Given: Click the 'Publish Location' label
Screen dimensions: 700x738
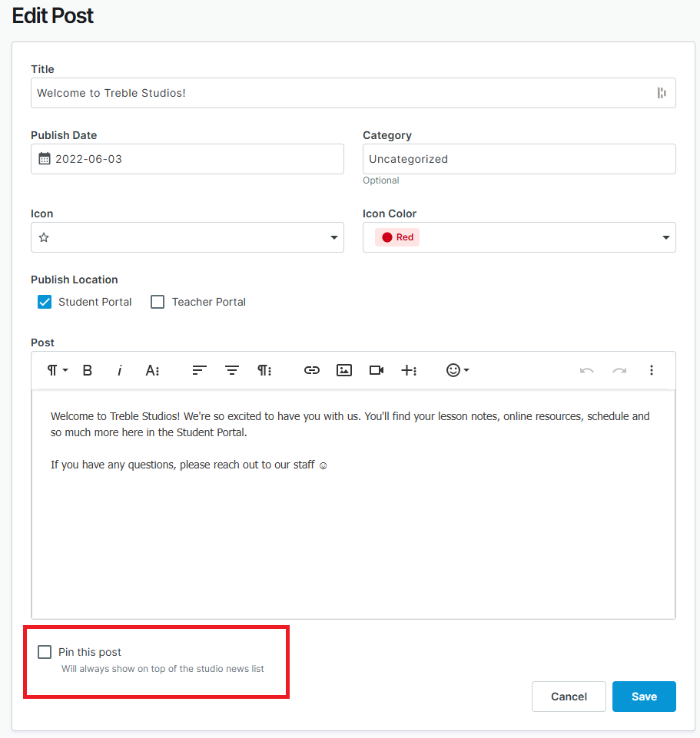Looking at the screenshot, I should pyautogui.click(x=75, y=280).
